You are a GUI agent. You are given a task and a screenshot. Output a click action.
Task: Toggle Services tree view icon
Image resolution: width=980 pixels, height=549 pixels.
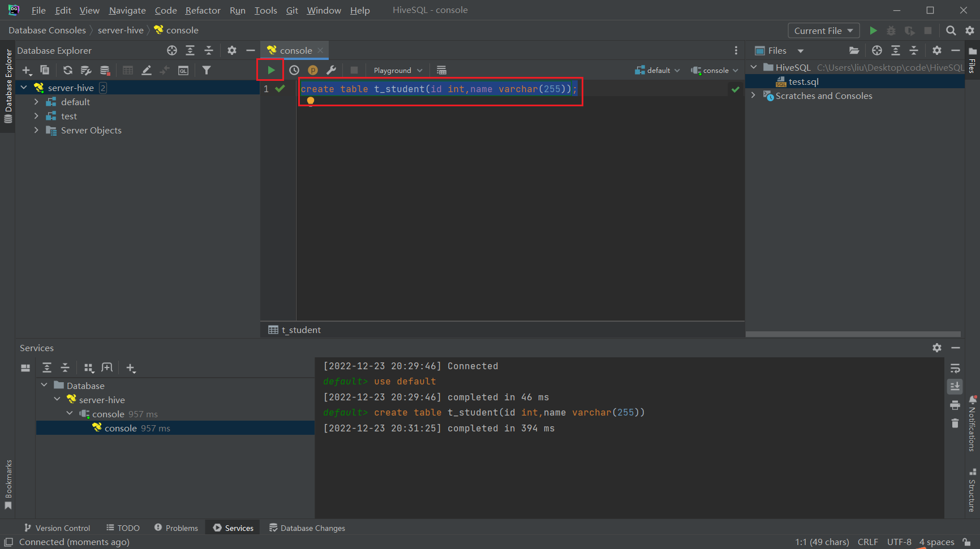pos(25,368)
